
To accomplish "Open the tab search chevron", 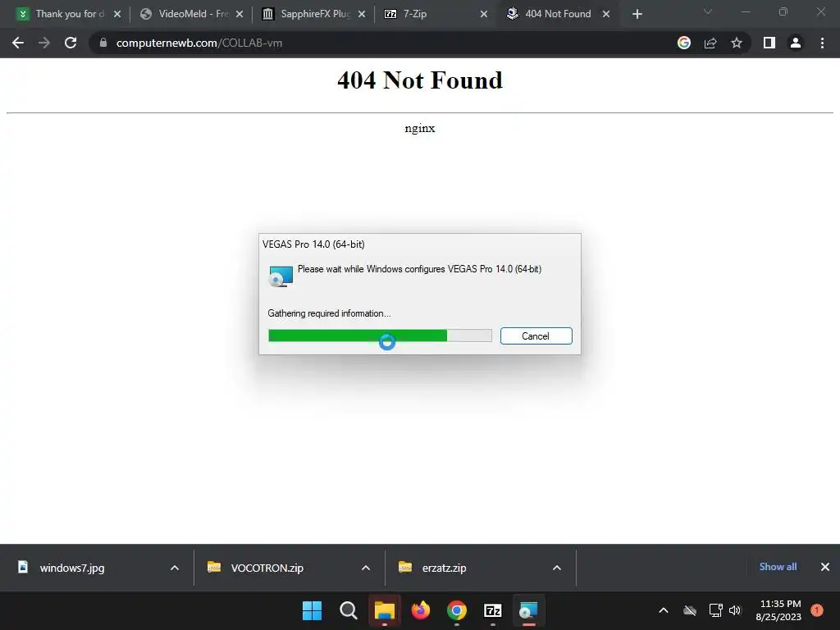I will pyautogui.click(x=708, y=11).
